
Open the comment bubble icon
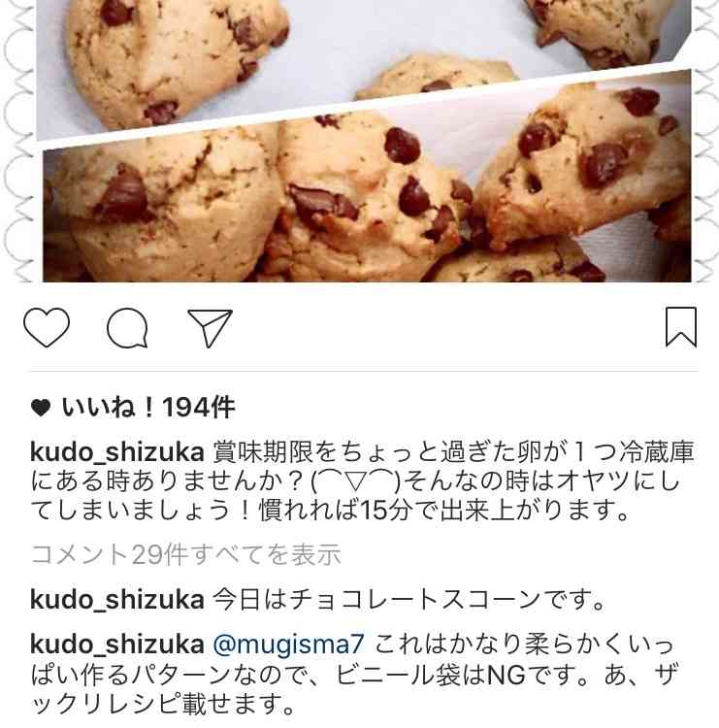[x=127, y=328]
